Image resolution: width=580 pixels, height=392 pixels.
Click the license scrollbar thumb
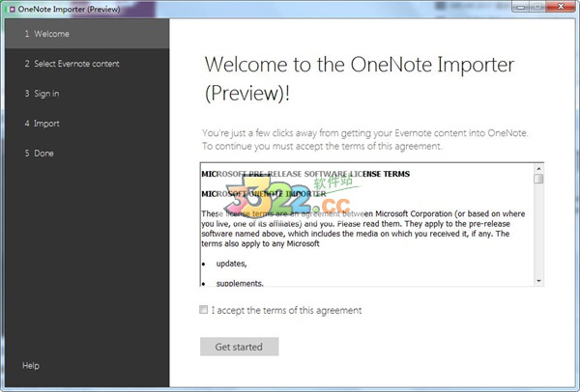click(x=538, y=179)
